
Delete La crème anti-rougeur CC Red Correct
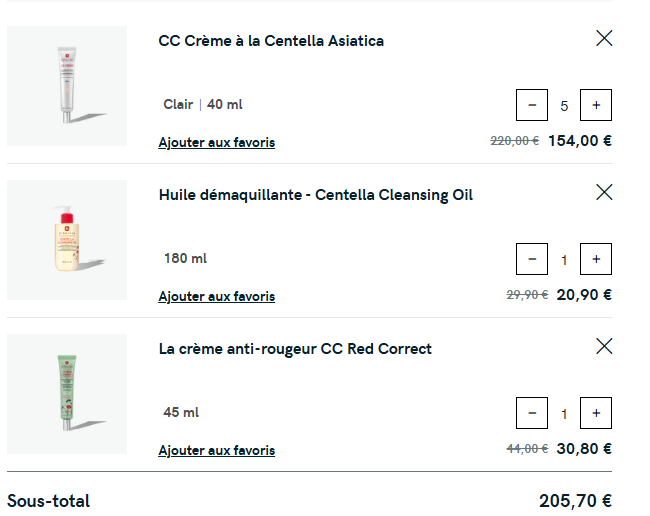pyautogui.click(x=604, y=346)
